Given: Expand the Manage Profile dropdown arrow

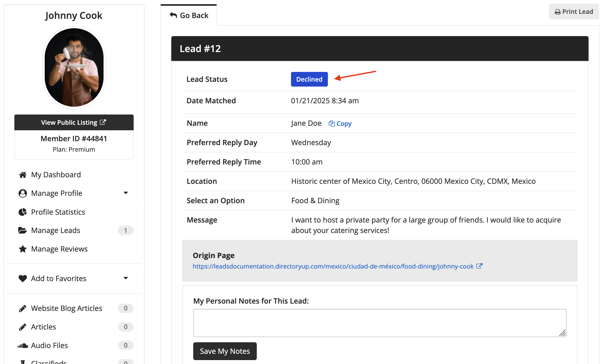Looking at the screenshot, I should (x=126, y=193).
